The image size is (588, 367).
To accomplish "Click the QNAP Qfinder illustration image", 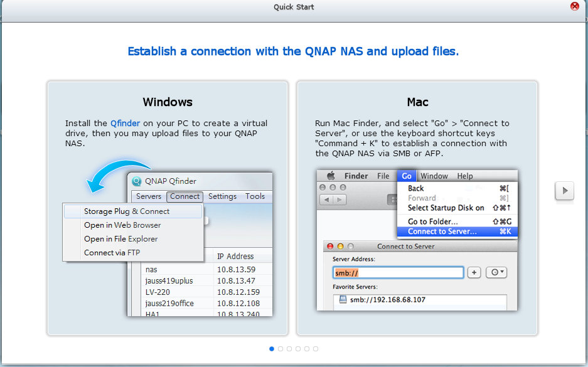I will [168, 238].
